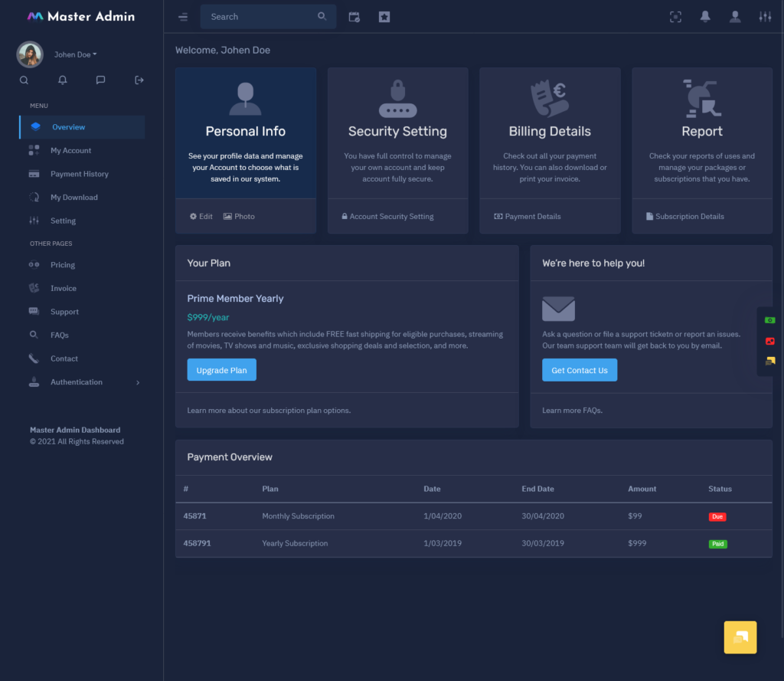
Task: Open the sidebar chat message icon
Action: pos(100,80)
